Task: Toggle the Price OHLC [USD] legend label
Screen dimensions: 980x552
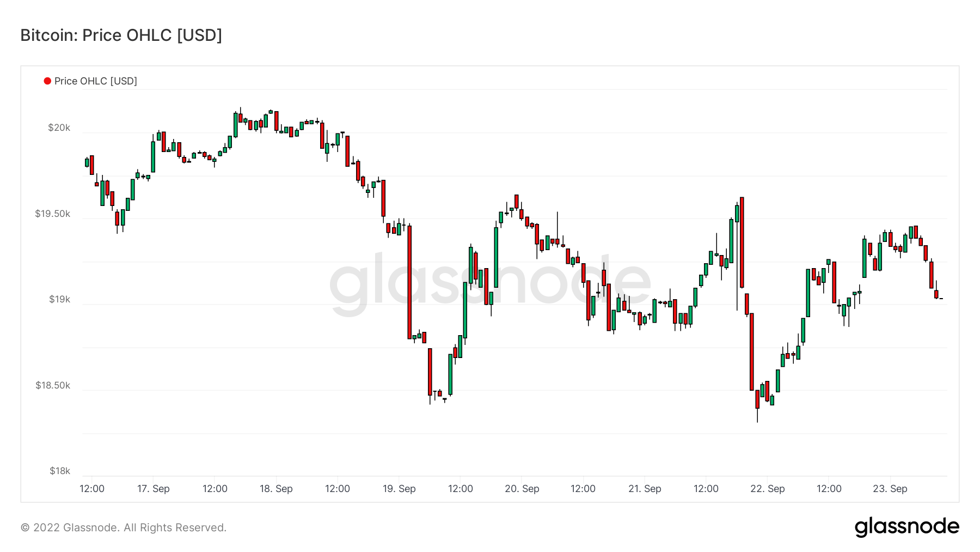Action: tap(96, 81)
